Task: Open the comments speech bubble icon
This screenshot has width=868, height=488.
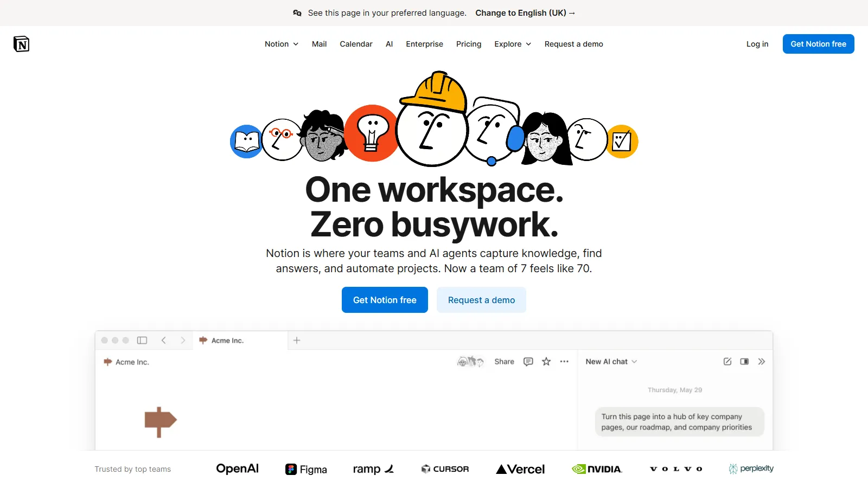Action: [x=528, y=362]
